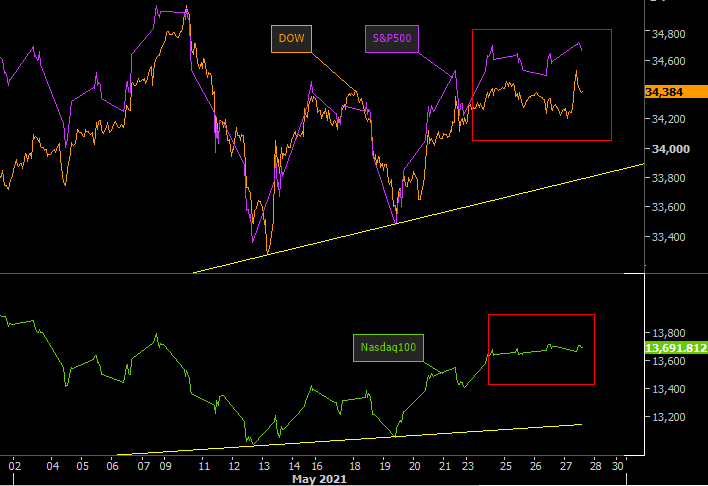Click date 13 on time axis
708x486 pixels.
[264, 466]
